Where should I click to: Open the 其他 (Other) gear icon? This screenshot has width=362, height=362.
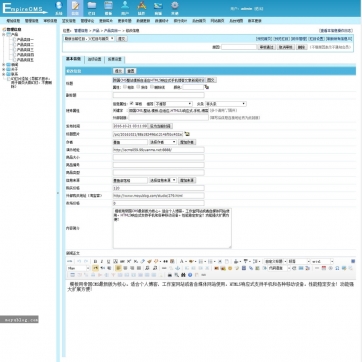pyautogui.click(x=175, y=8)
